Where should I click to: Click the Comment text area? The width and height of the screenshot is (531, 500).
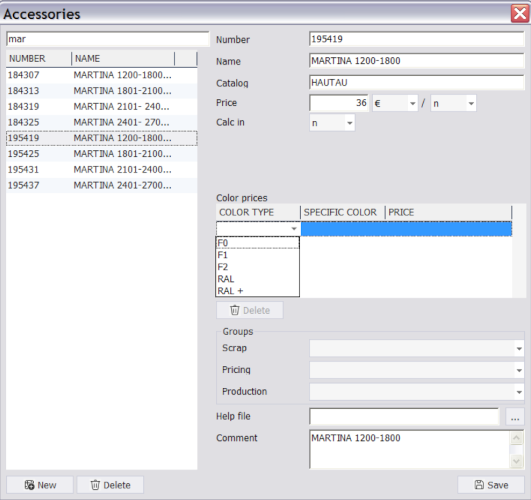[x=409, y=449]
